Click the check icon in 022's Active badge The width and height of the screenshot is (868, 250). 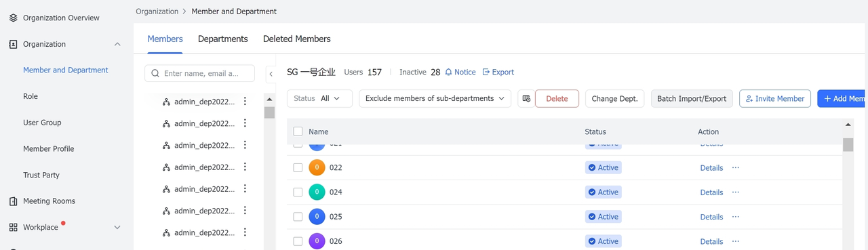pos(591,167)
